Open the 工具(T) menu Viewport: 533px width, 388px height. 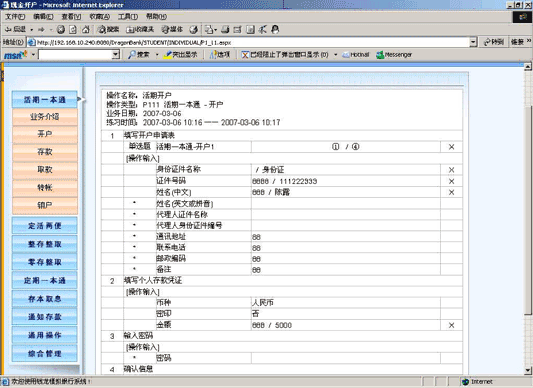tap(128, 16)
